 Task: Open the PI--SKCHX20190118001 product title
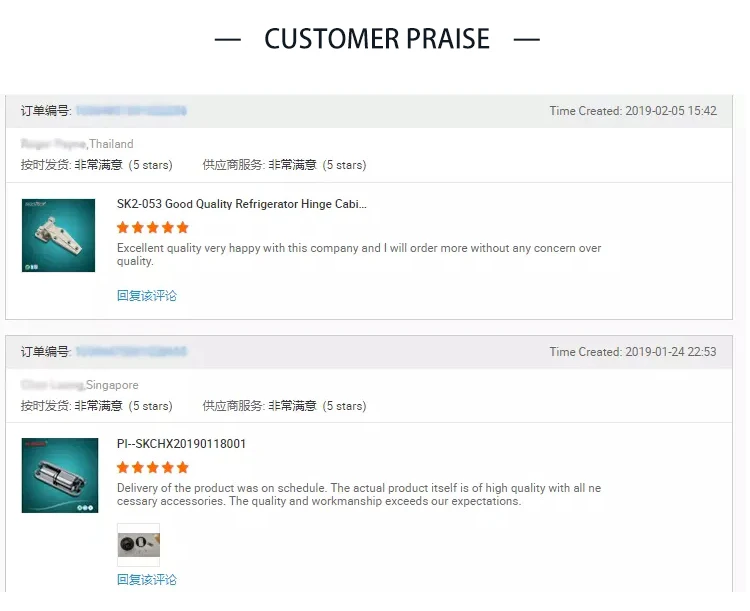point(181,444)
